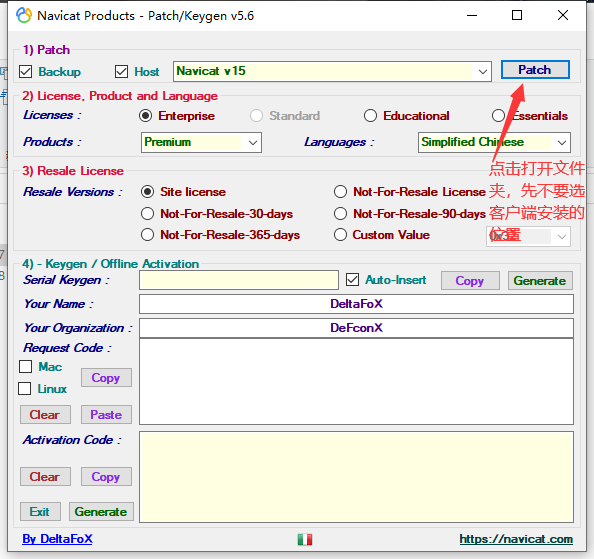Select the Site license radio button
The height and width of the screenshot is (559, 594).
[x=147, y=192]
